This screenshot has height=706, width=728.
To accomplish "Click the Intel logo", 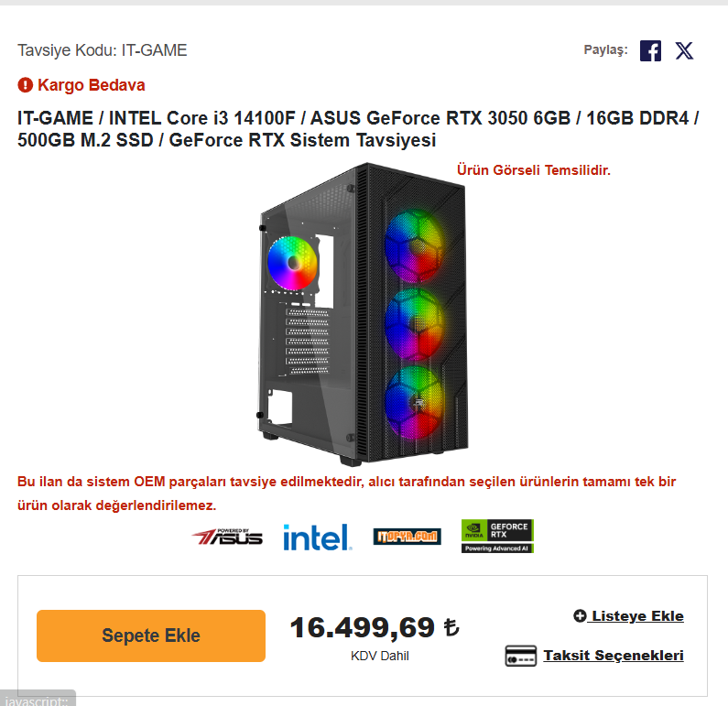I will click(317, 537).
